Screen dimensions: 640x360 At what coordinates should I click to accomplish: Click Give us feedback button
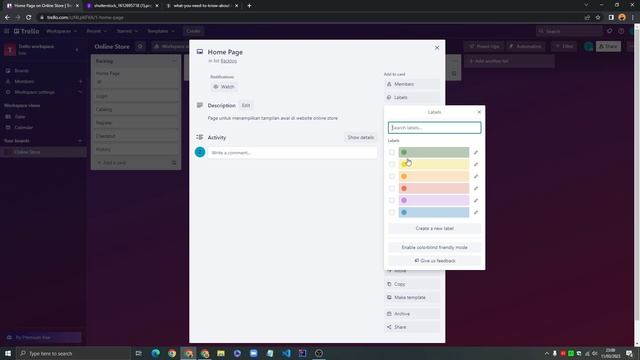(434, 260)
